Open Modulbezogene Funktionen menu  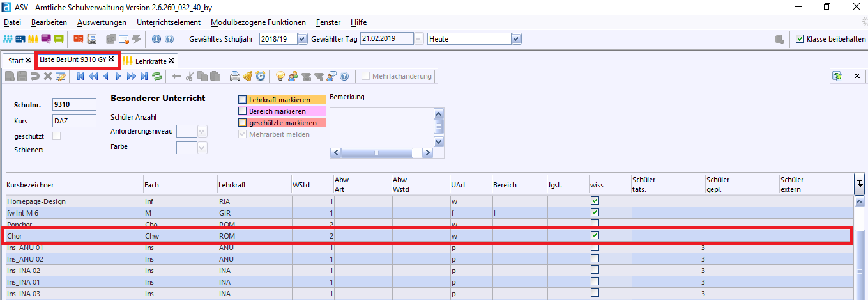tap(258, 22)
